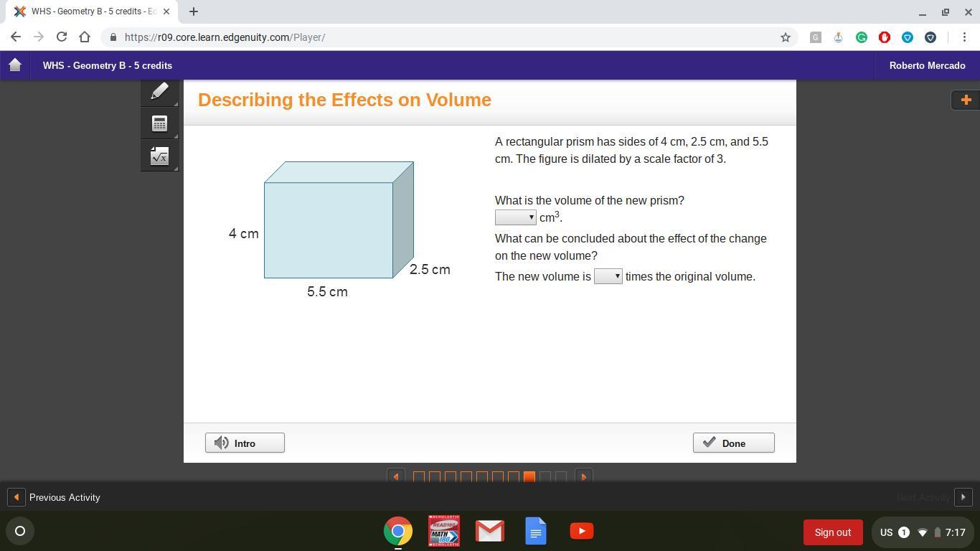Open the times original volume dropdown
The image size is (980, 551).
(608, 276)
